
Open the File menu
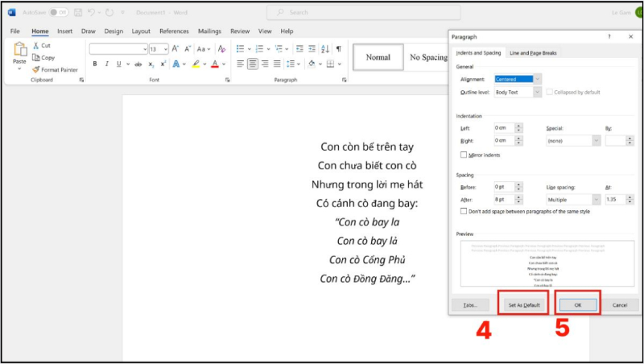(x=14, y=31)
